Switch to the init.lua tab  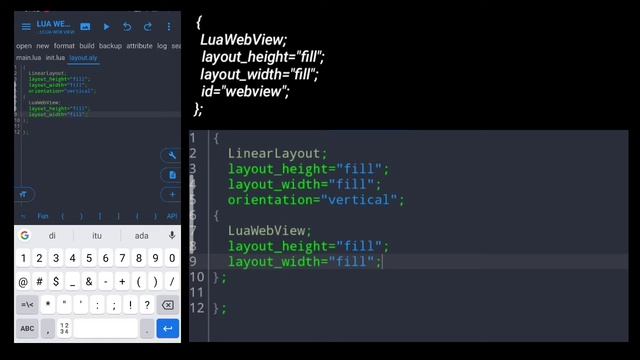[55, 58]
